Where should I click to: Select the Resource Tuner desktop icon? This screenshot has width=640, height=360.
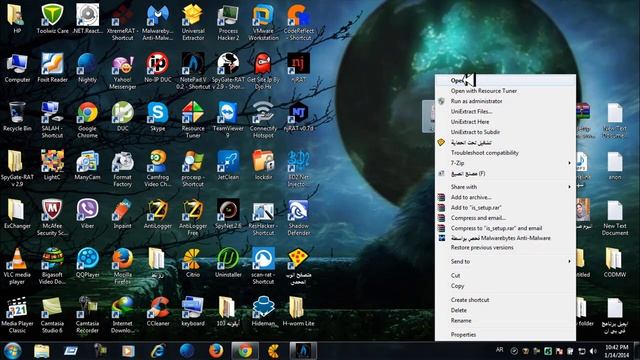click(x=193, y=120)
